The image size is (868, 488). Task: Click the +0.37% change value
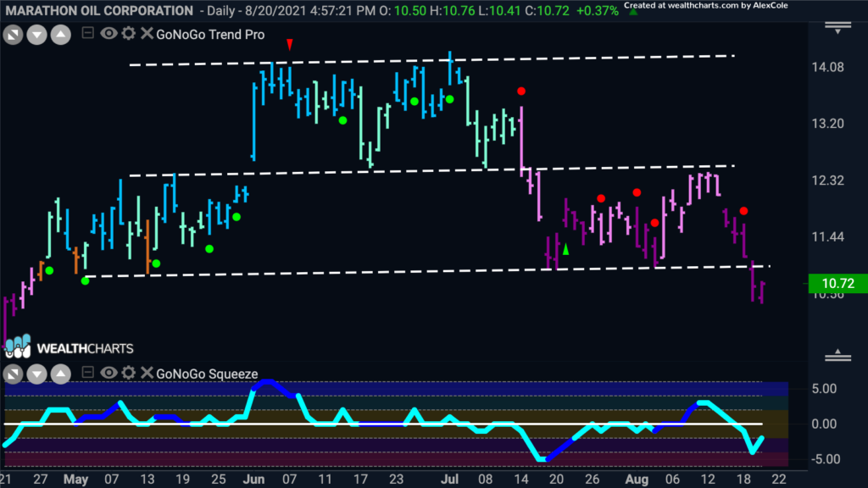click(x=598, y=10)
